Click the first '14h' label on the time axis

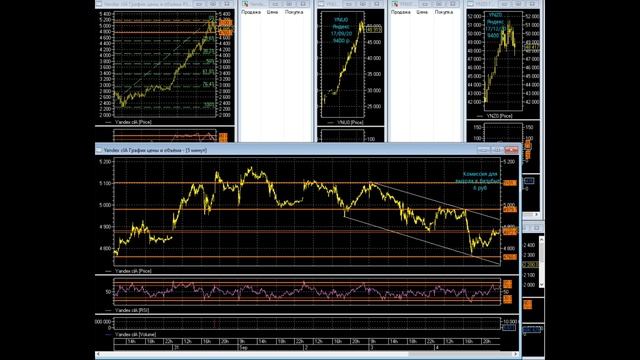(x=131, y=341)
